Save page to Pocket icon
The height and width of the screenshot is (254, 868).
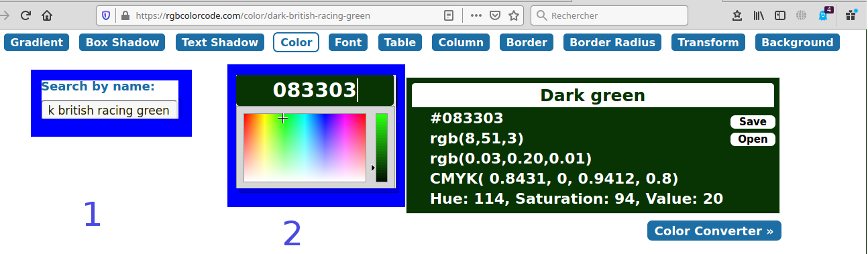click(x=495, y=15)
